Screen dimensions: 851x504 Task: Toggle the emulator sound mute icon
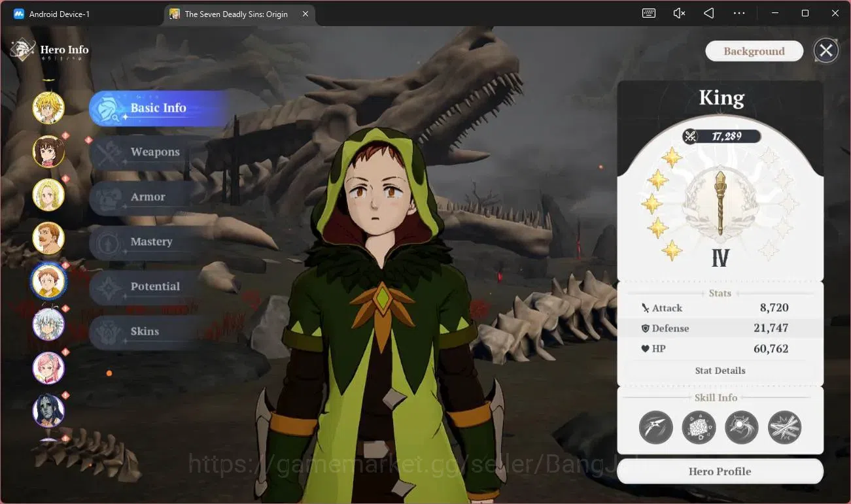pyautogui.click(x=679, y=13)
